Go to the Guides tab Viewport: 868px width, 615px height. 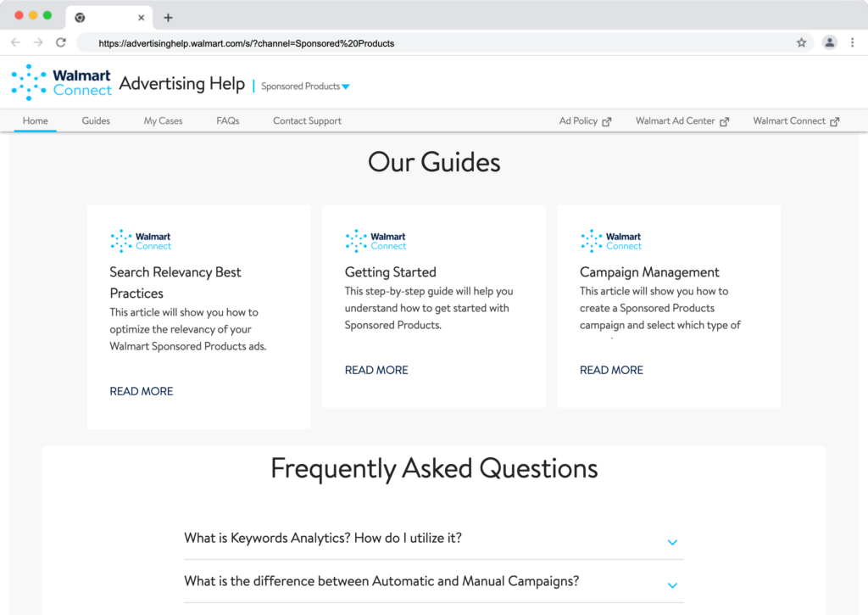(x=96, y=120)
